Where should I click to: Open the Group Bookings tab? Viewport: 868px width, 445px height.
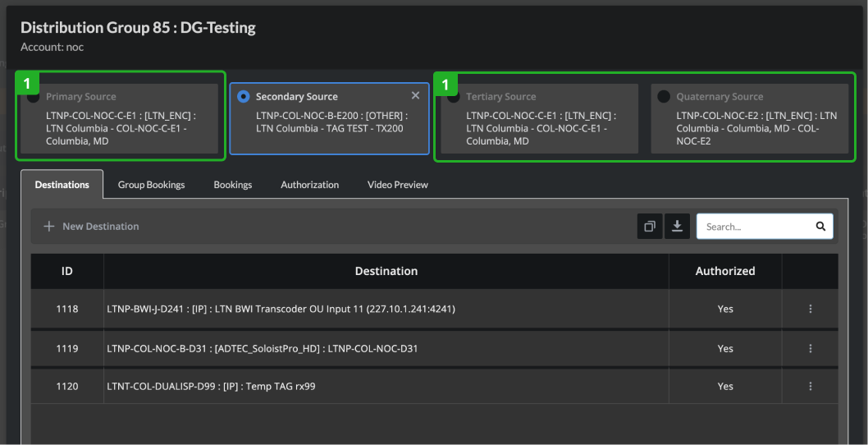click(151, 185)
